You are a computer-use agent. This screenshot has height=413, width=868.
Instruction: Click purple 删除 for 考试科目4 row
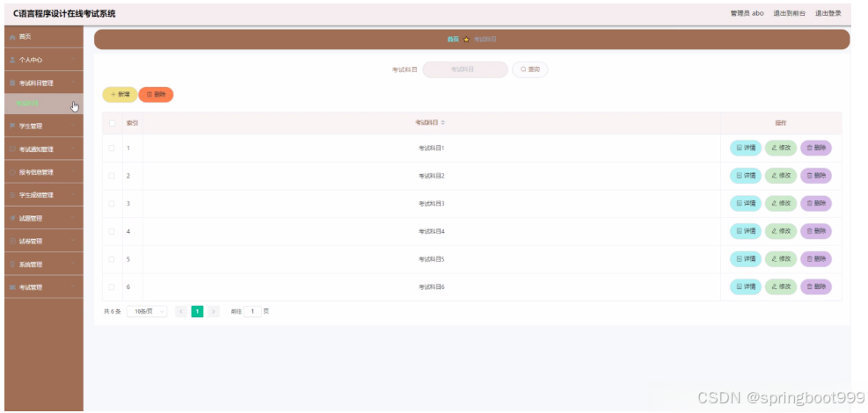[816, 231]
